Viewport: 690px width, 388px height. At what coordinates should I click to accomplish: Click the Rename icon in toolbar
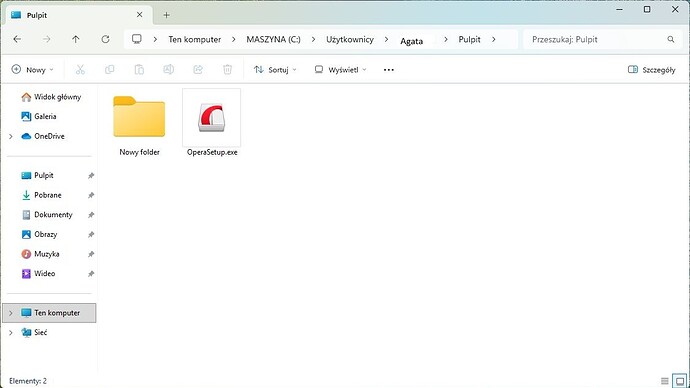point(169,70)
